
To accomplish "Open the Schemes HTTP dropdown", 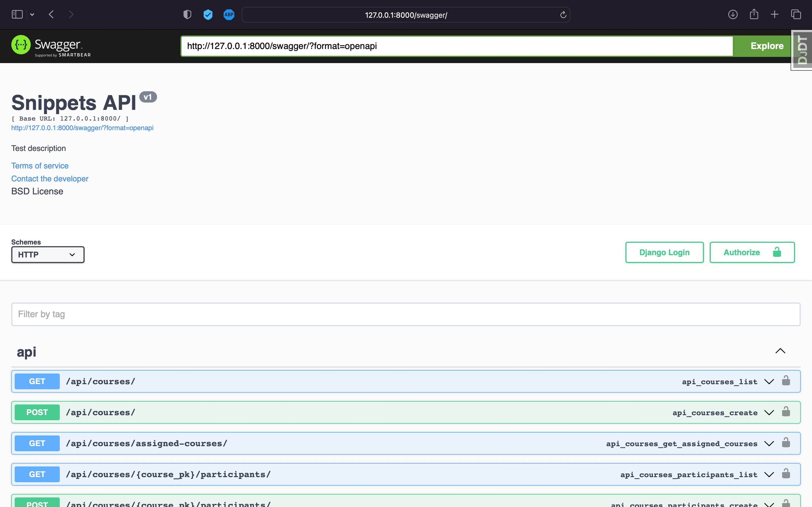I will [x=48, y=254].
